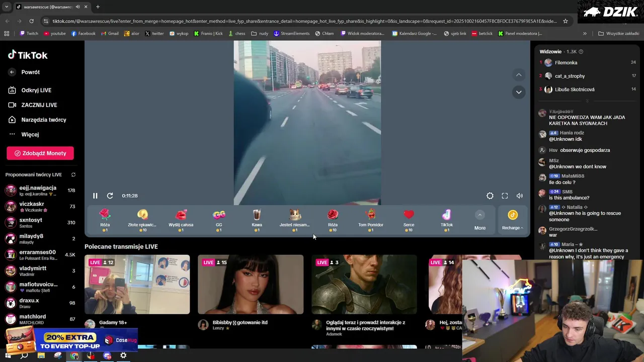Viewport: 644px width, 362px height.
Task: Close the warsawrescue browser tab
Action: [x=86, y=7]
